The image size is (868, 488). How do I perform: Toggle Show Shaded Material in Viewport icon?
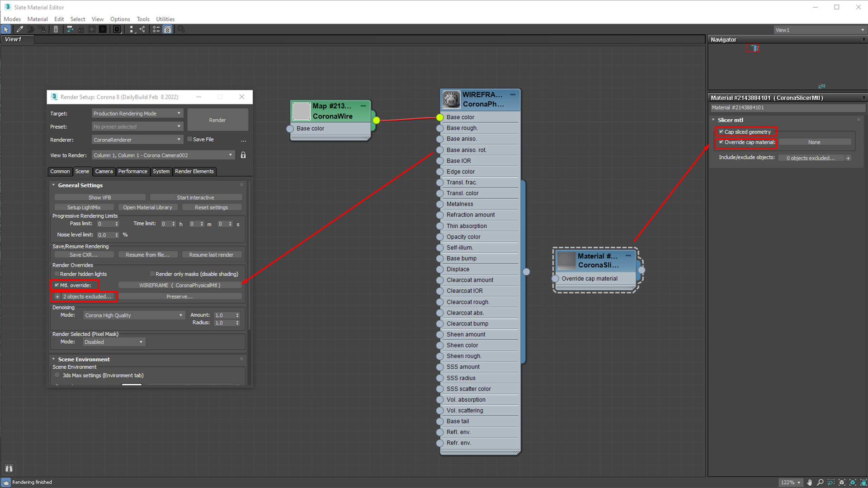[92, 29]
